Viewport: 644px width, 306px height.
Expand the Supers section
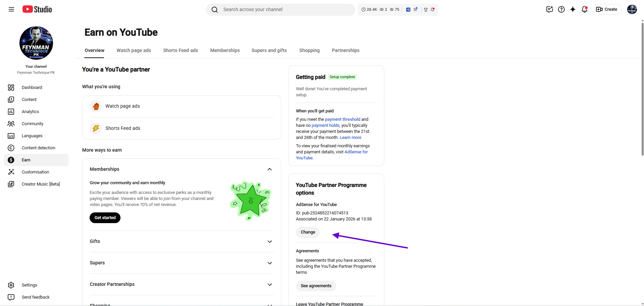182,263
